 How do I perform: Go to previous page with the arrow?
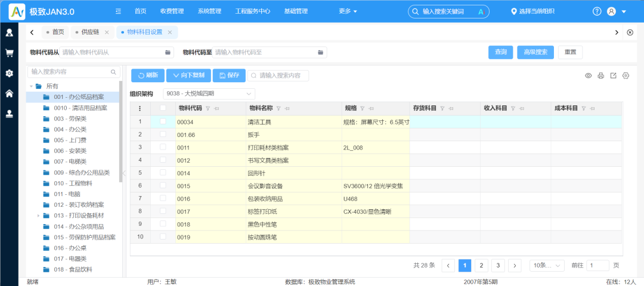click(x=448, y=266)
